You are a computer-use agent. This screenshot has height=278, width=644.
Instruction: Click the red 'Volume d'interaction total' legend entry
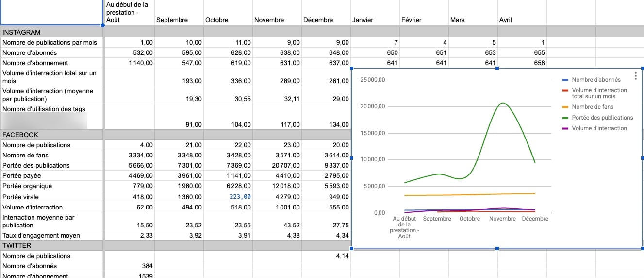(x=594, y=93)
